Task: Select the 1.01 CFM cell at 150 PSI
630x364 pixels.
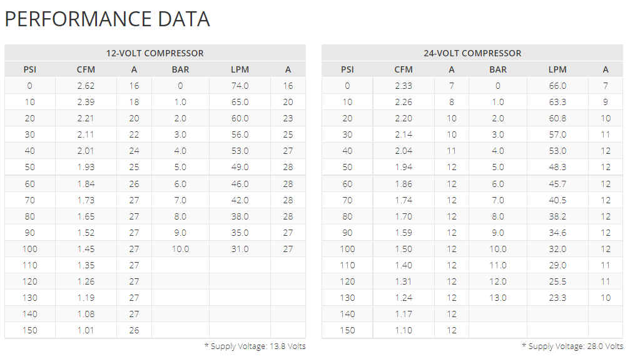Action: [x=86, y=330]
